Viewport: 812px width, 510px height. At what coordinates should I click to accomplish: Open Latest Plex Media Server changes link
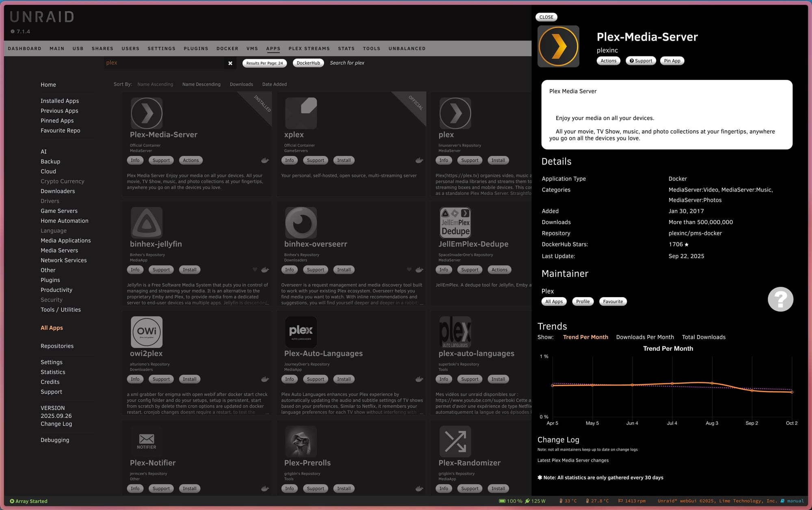[x=573, y=460]
